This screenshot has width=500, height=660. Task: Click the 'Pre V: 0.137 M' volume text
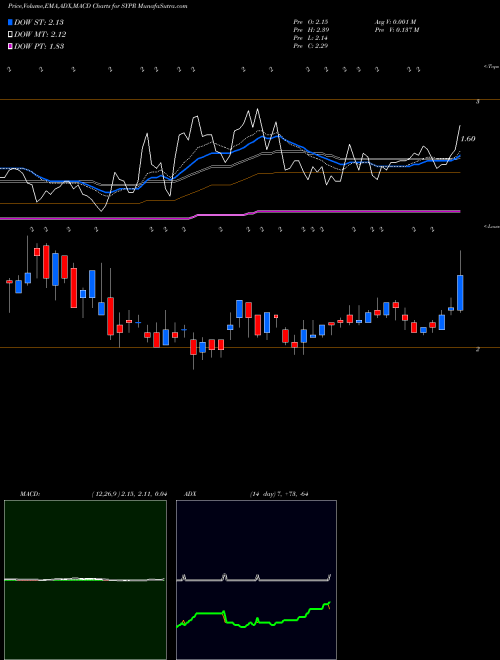click(396, 30)
